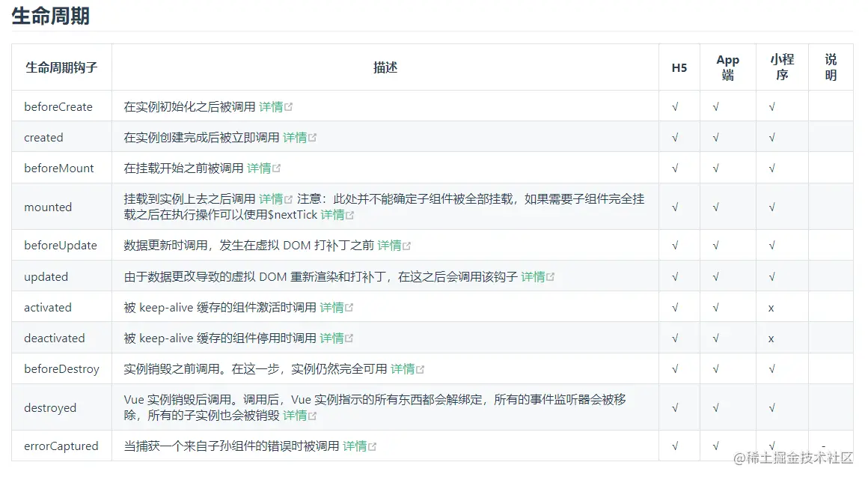Click the description text 在实例初始化之后被调用
The width and height of the screenshot is (868, 480).
point(190,107)
